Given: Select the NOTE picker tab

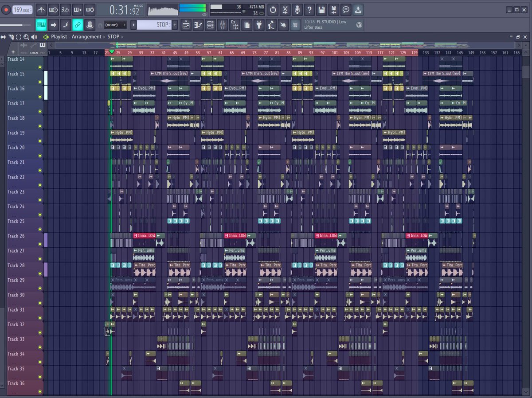Looking at the screenshot, I should (23, 52).
